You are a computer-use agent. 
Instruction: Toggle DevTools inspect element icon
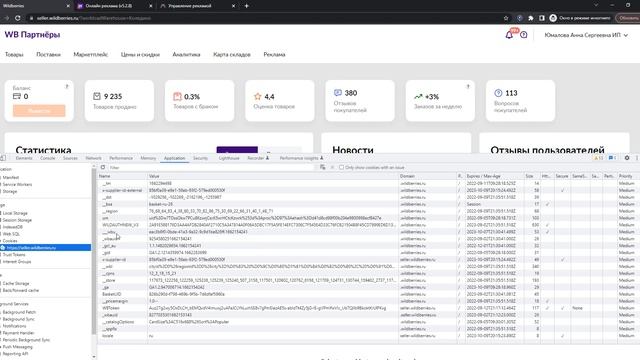click(x=3, y=158)
